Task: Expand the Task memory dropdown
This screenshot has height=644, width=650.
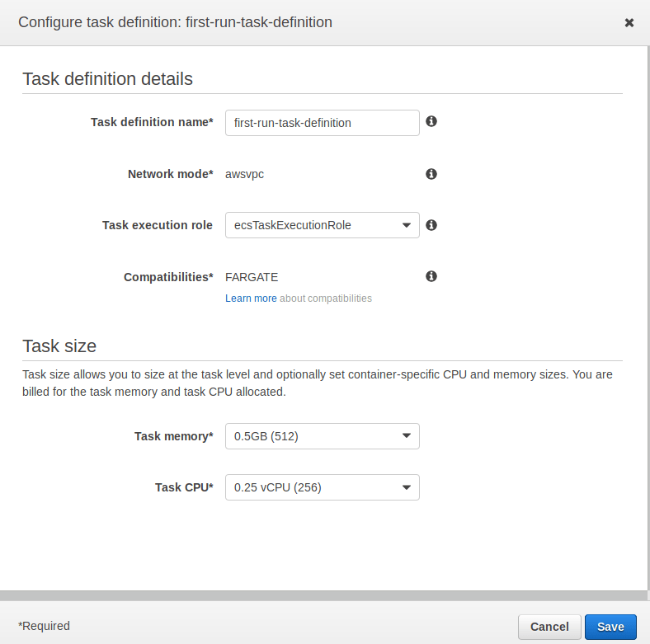Action: point(322,436)
